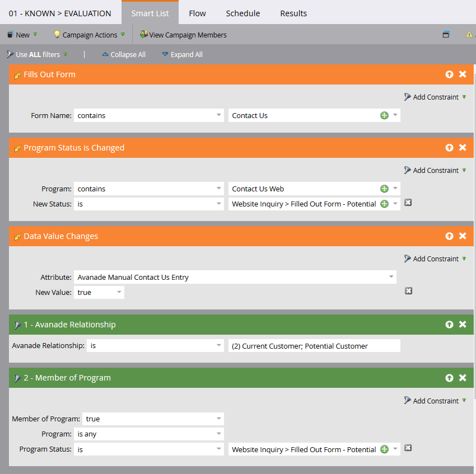
Task: Collapse All smart list filters
Action: [124, 55]
